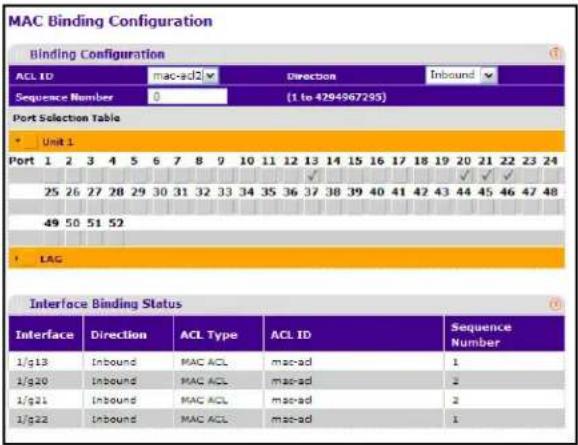Open the Direction dropdown showing Inbound
The image size is (578, 445).
462,75
